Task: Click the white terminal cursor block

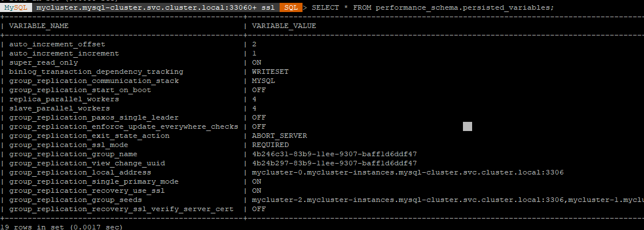Action: tap(468, 126)
